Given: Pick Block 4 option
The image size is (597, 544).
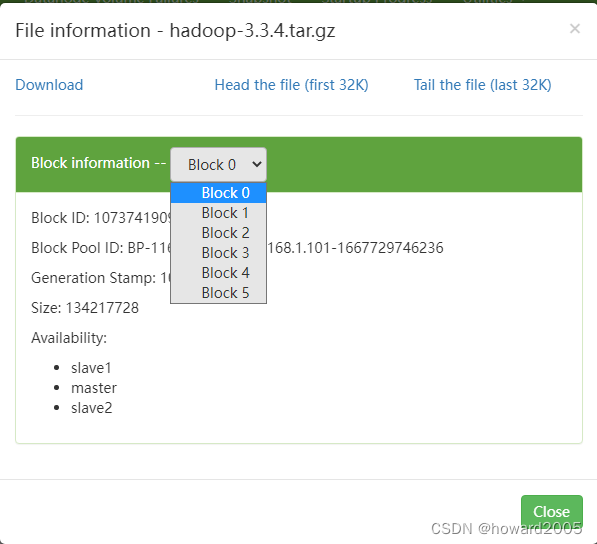Looking at the screenshot, I should [218, 273].
